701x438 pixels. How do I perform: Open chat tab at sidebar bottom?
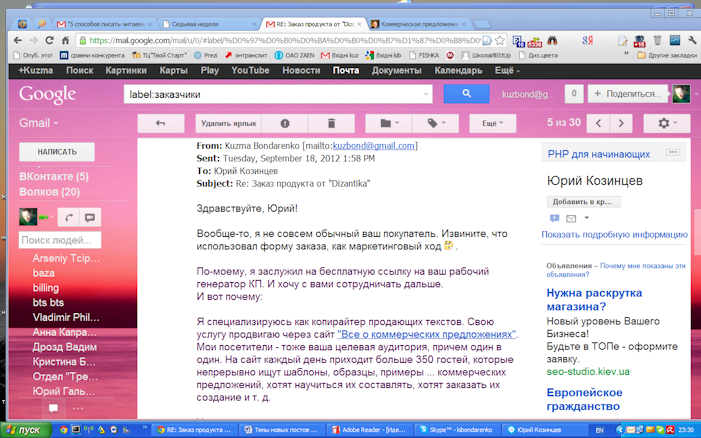pos(53,408)
